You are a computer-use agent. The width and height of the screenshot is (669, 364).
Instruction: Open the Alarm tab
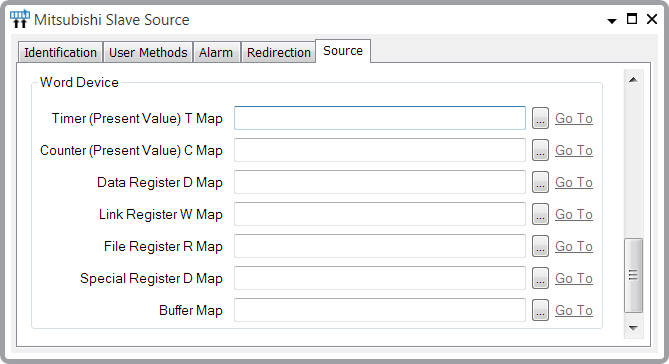tap(216, 52)
